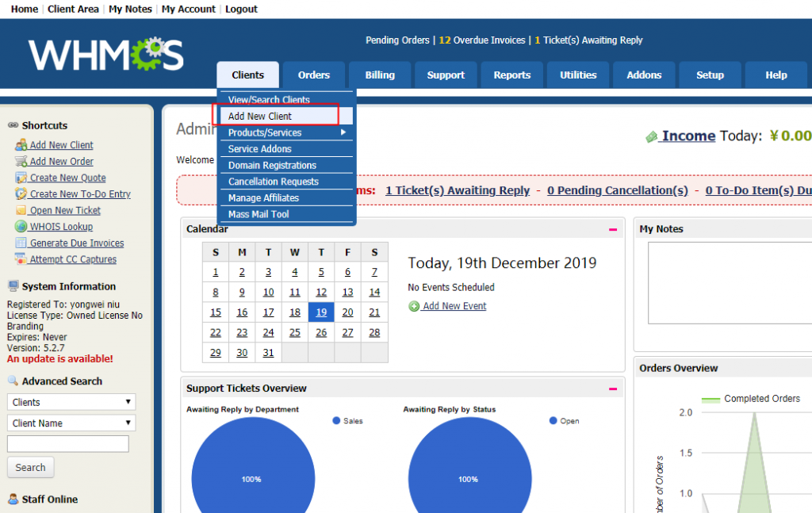Click the Pending Orders header link
Viewport: 812px width, 513px height.
click(x=398, y=40)
